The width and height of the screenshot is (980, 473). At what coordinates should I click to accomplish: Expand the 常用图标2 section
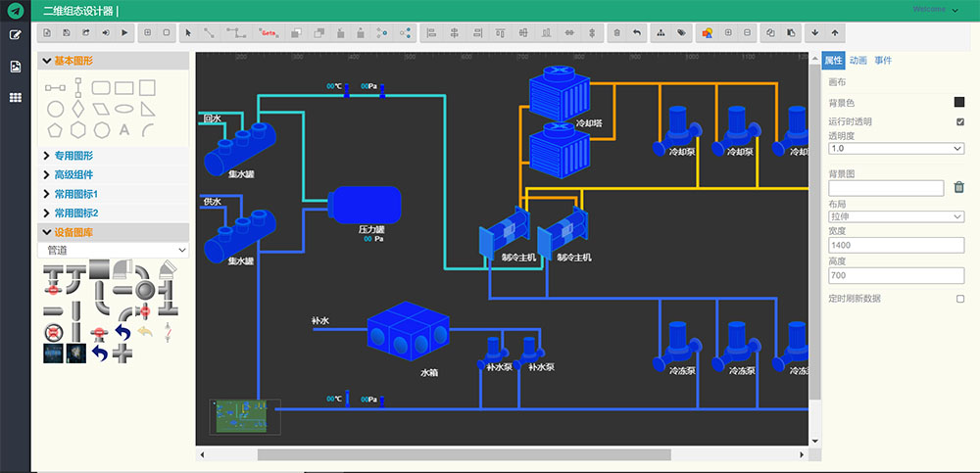click(113, 213)
